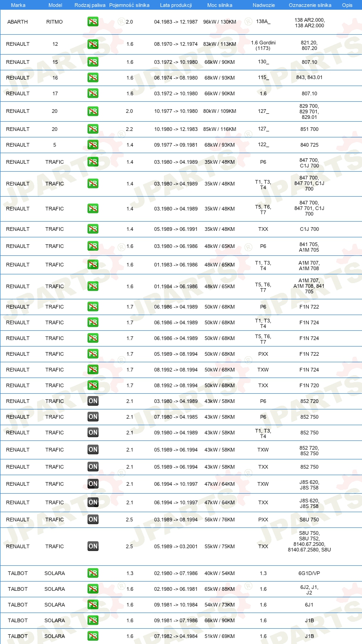362x644 pixels.
Task: Click the 54kW / 73KM power cell
Action: (x=219, y=605)
